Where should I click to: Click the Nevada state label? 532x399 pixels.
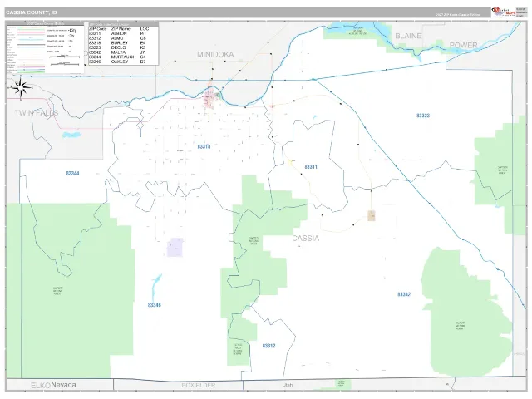tap(63, 385)
